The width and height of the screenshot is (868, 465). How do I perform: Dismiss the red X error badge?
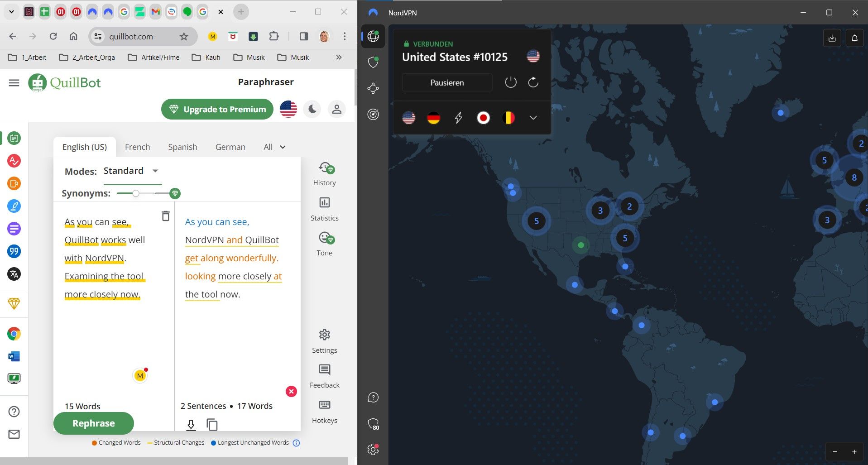click(x=291, y=392)
